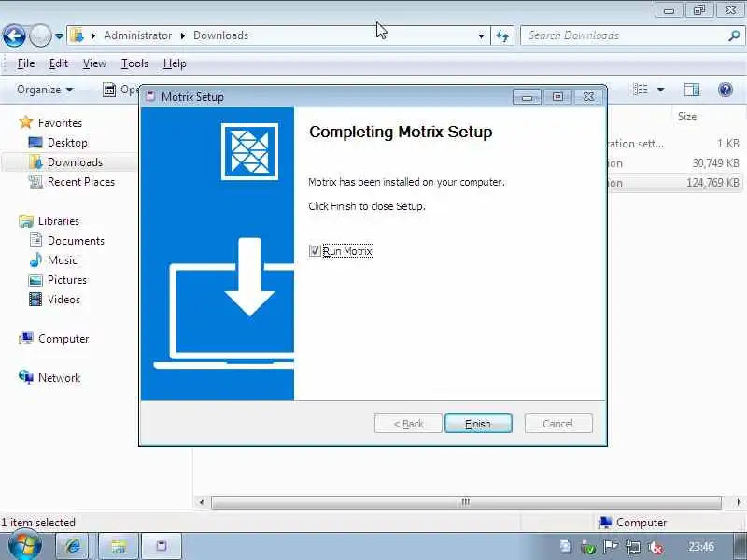Viewport: 747px width, 560px height.
Task: Open Pictures library
Action: [66, 279]
